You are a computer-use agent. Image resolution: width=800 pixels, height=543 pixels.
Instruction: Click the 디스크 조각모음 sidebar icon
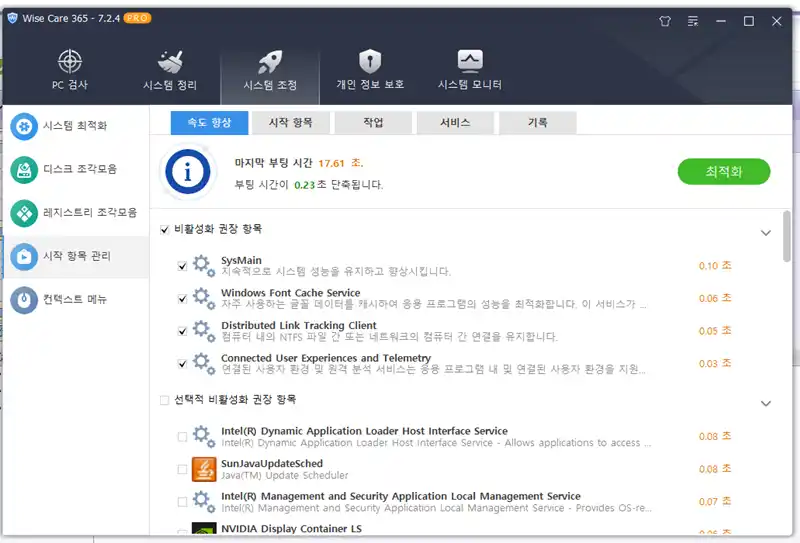tap(24, 169)
